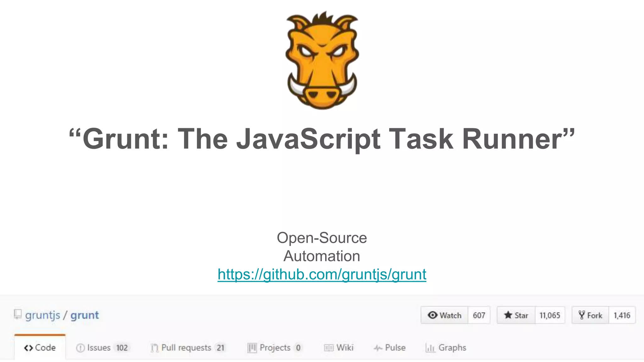Click the 102 issues counter badge
The image size is (644, 362).
pos(122,348)
